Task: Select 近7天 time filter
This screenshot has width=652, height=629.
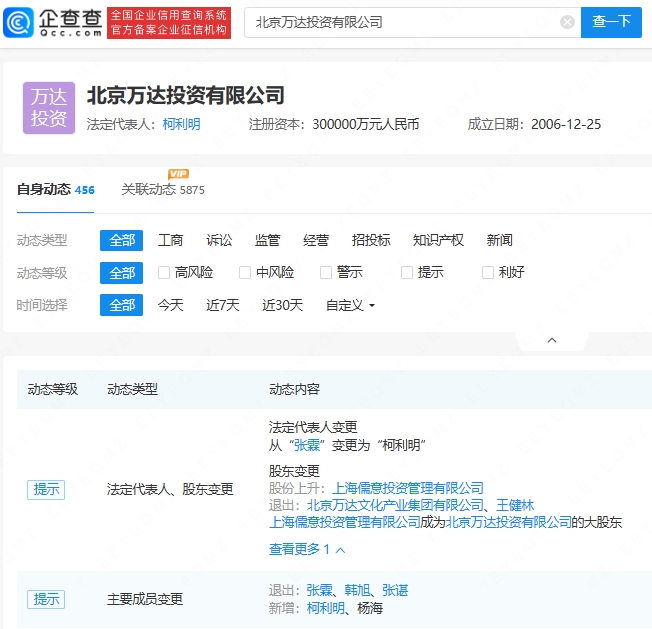Action: [x=222, y=305]
